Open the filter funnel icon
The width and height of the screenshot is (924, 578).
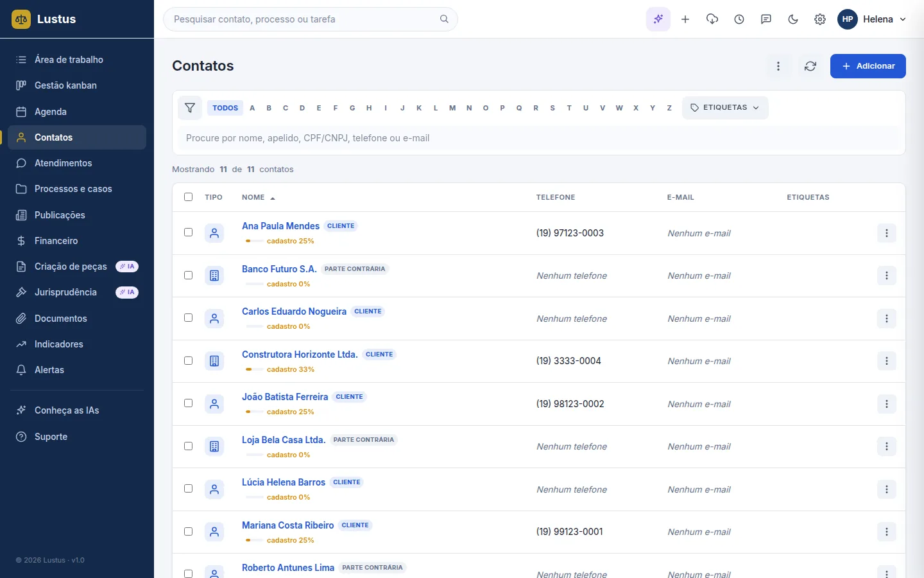point(190,108)
